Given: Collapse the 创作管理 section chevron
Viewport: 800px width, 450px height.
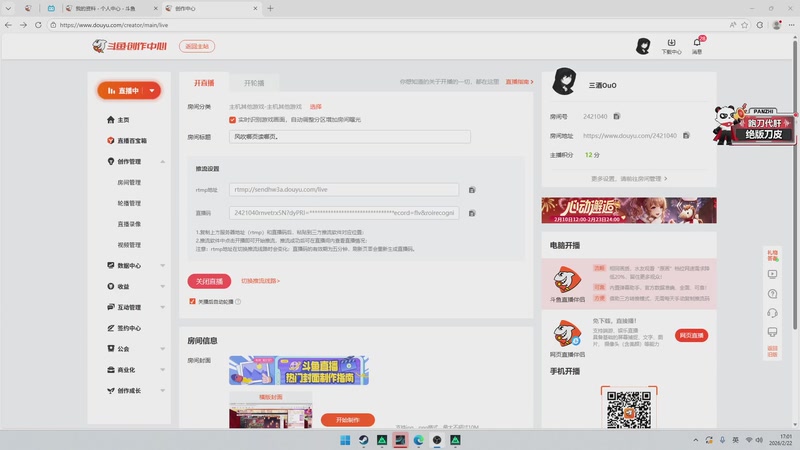Looking at the screenshot, I should 163,162.
